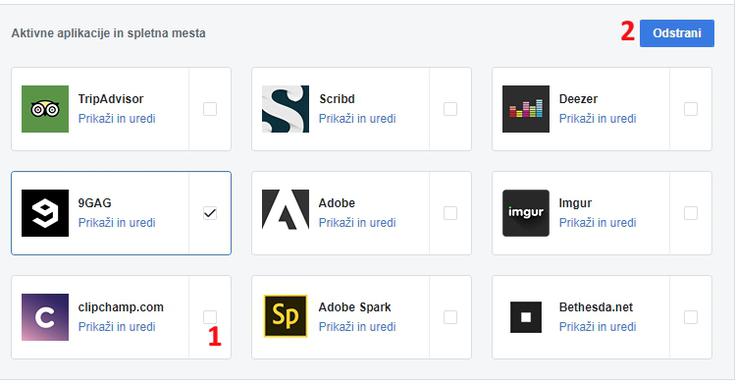Click Prikaži in uredi under Deezer

click(598, 118)
